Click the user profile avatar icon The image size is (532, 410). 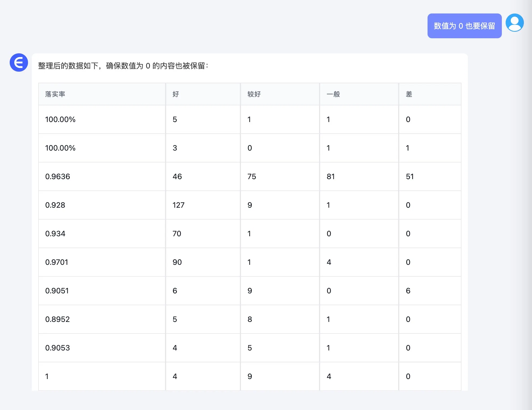click(x=514, y=23)
